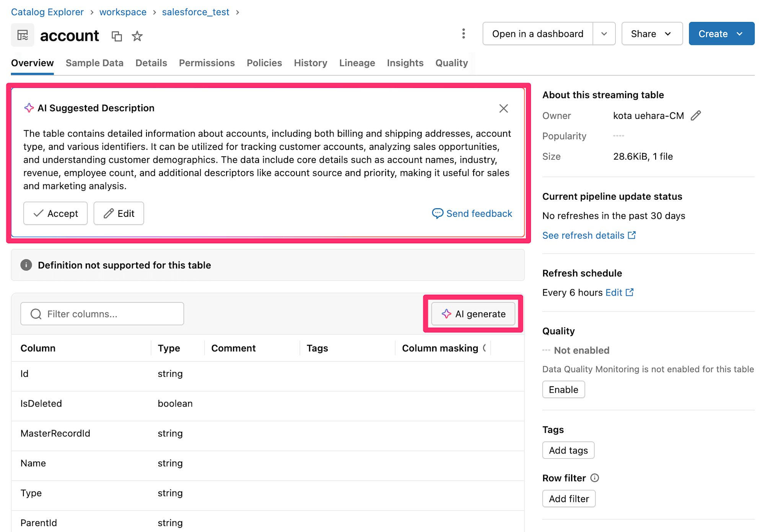Click the Row filter info icon
This screenshot has height=532, width=765.
(x=595, y=478)
